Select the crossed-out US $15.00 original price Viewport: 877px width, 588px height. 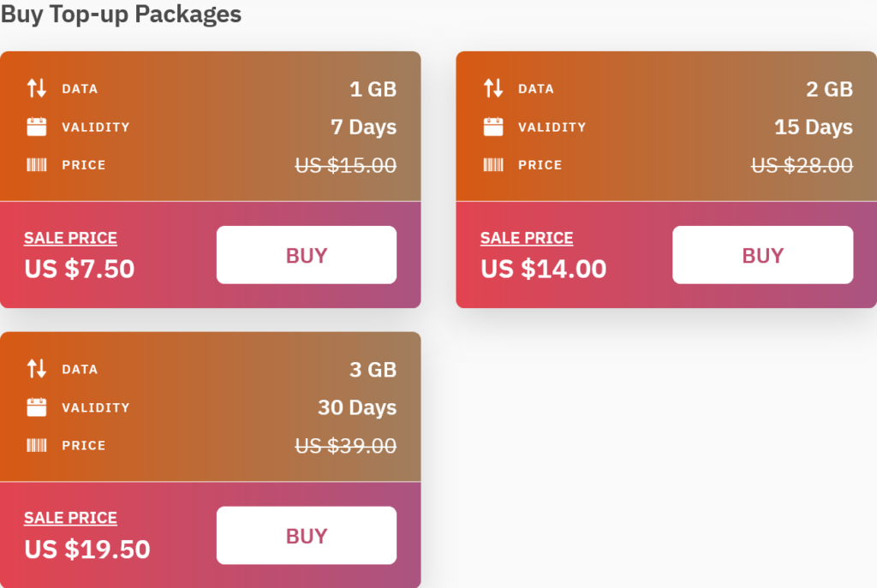point(346,164)
